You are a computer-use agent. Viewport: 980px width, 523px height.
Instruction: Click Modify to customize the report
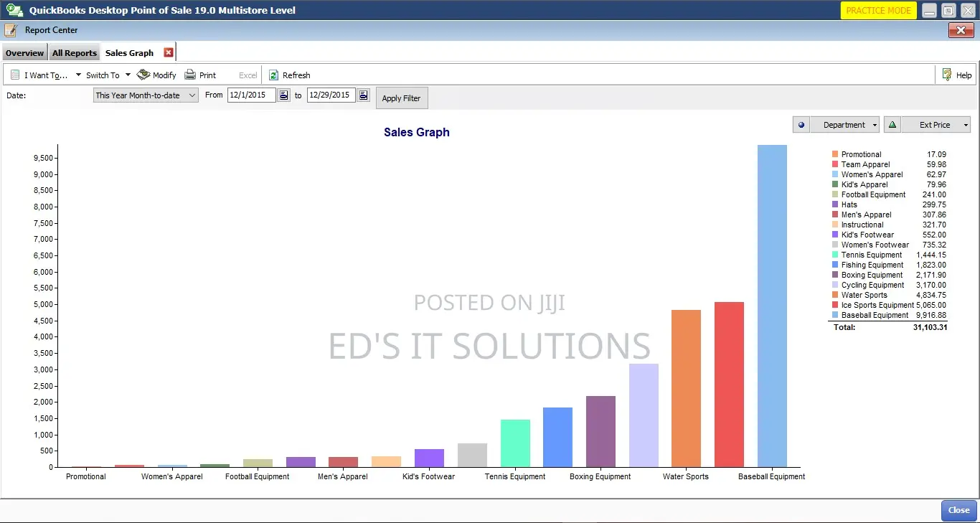pos(156,75)
